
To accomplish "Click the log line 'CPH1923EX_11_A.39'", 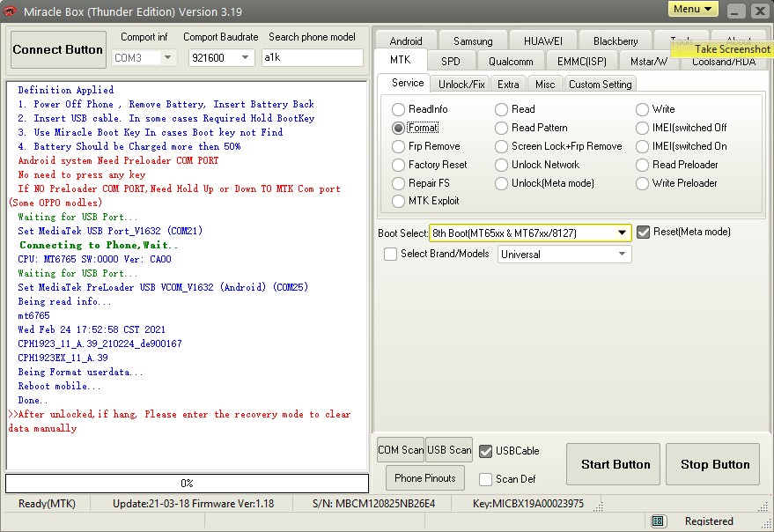I will [x=63, y=358].
